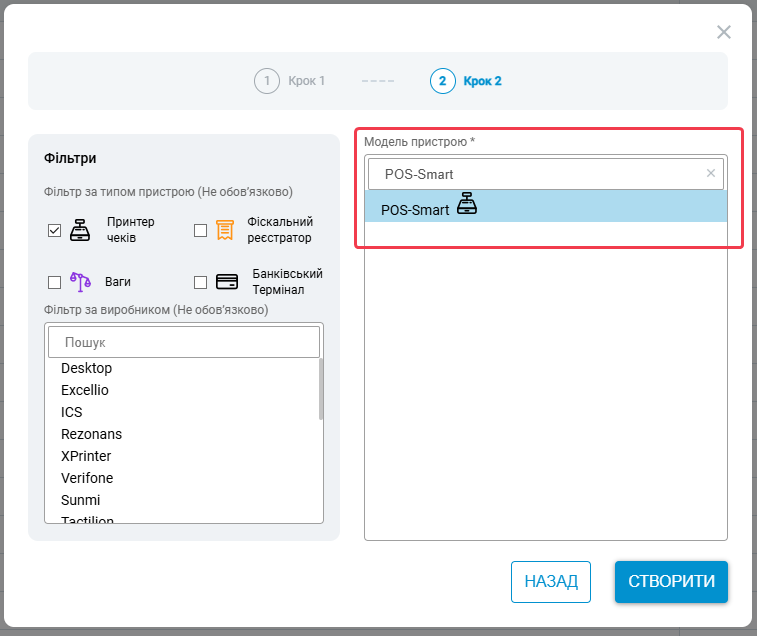757x636 pixels.
Task: Choose Sunmi in manufacturer list
Action: click(81, 500)
